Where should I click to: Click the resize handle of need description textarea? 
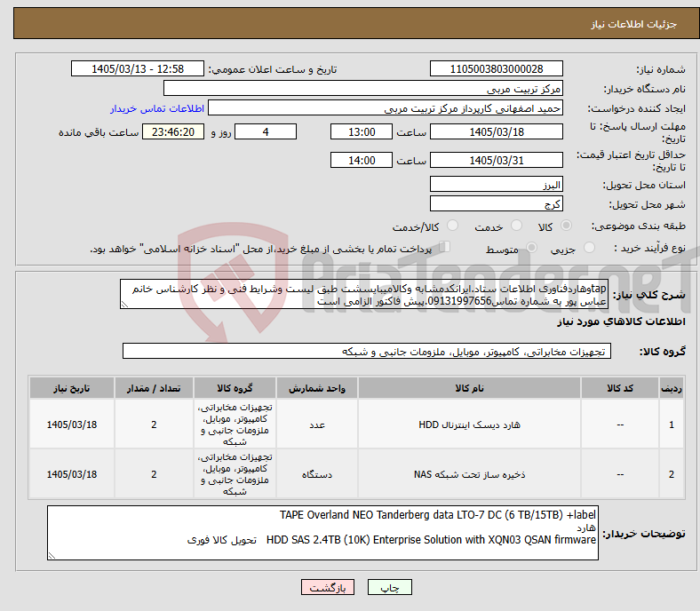pos(124,305)
